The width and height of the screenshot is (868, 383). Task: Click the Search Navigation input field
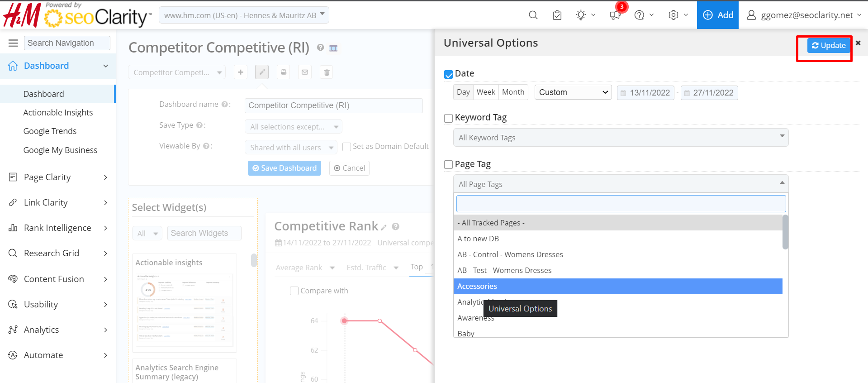click(67, 43)
